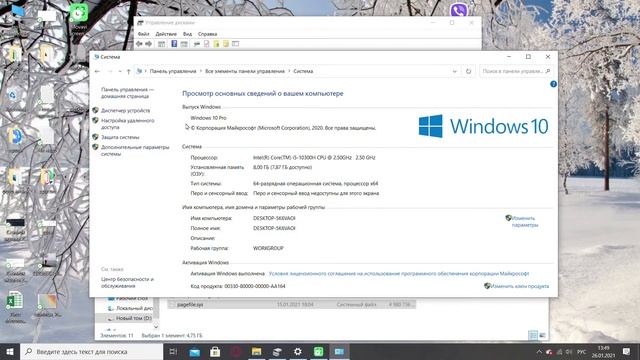Click Back arrow in System window

[97, 71]
